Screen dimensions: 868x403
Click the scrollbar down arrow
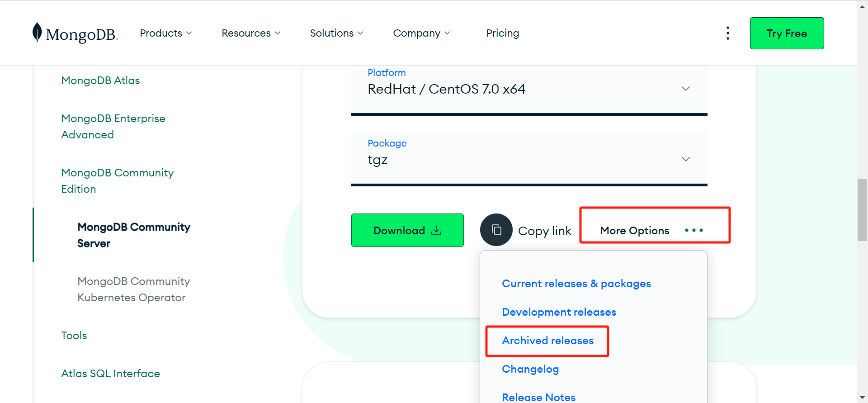pos(862,398)
